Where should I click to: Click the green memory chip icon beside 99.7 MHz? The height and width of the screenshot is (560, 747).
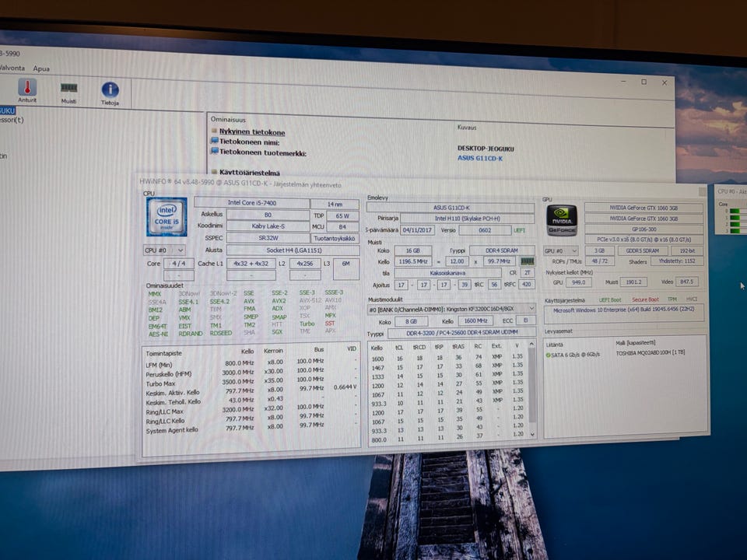527,261
